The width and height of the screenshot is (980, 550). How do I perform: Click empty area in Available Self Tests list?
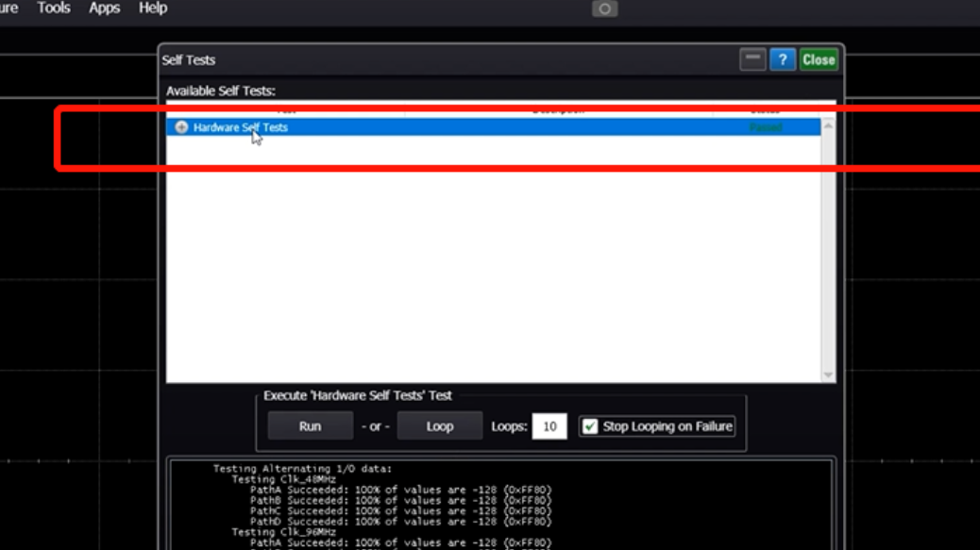click(491, 264)
